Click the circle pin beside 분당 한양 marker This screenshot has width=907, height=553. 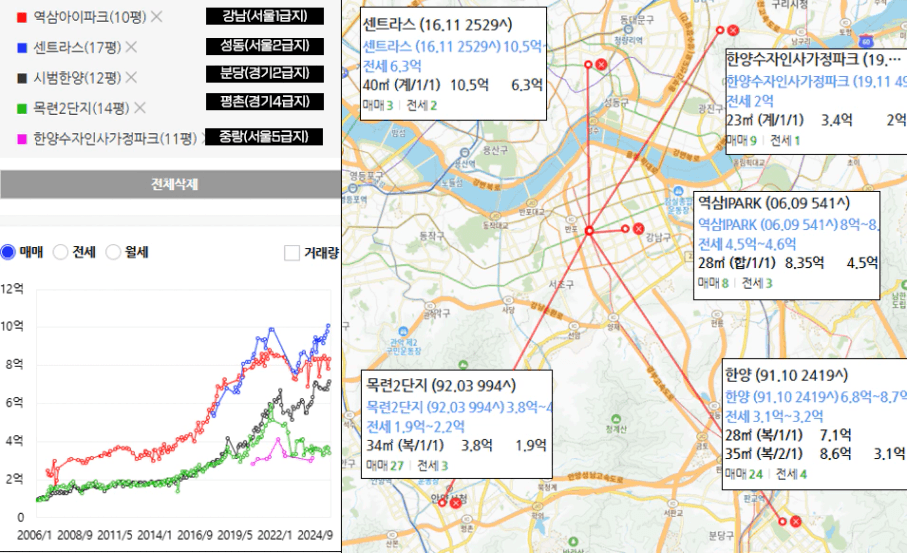pyautogui.click(x=782, y=521)
